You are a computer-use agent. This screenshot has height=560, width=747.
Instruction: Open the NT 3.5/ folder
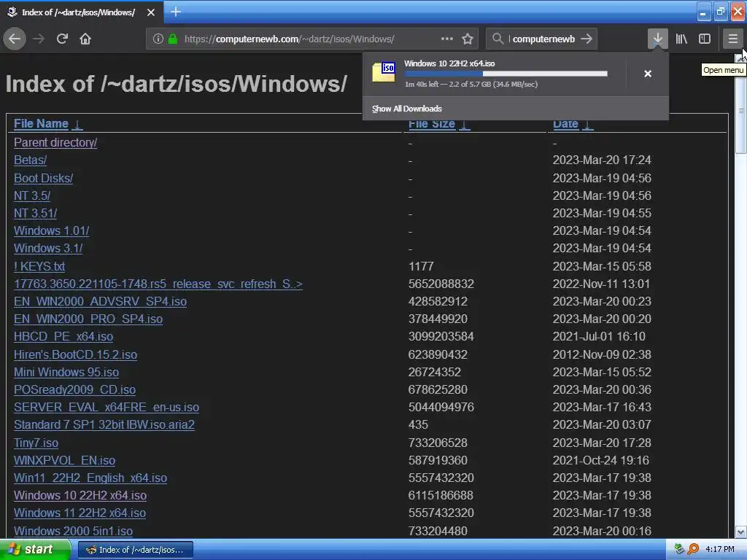pos(32,195)
